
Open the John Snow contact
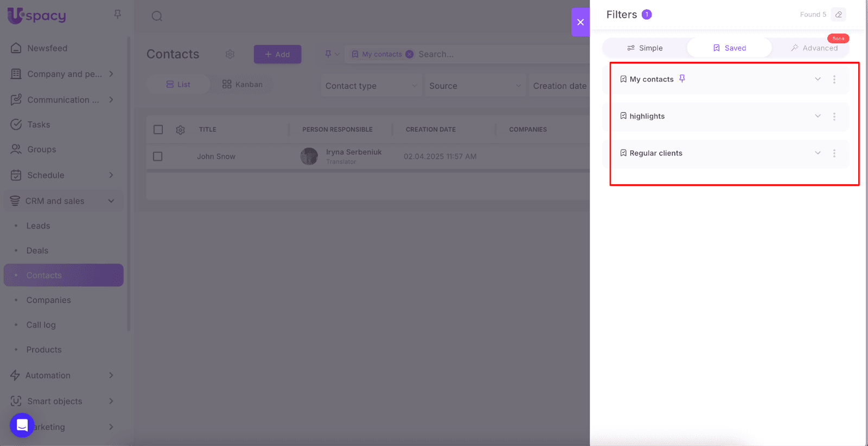click(216, 157)
